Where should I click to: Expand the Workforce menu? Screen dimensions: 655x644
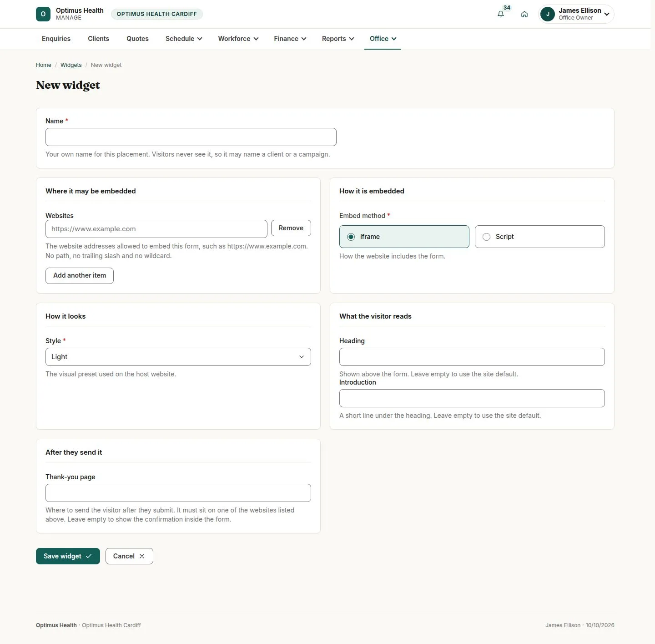(238, 39)
